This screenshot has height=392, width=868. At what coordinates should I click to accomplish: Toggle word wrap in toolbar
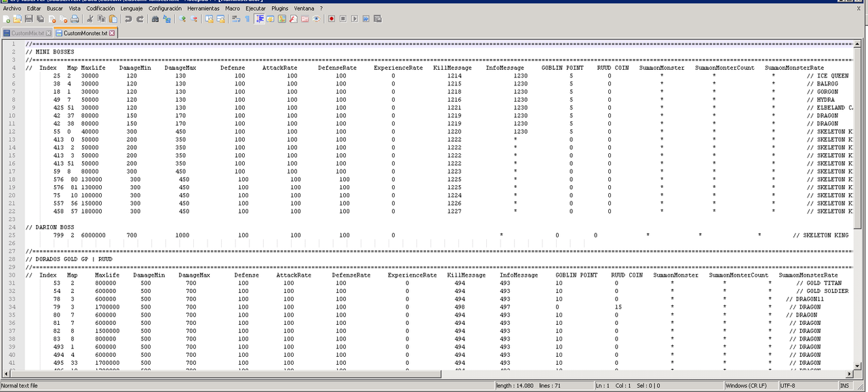point(236,19)
